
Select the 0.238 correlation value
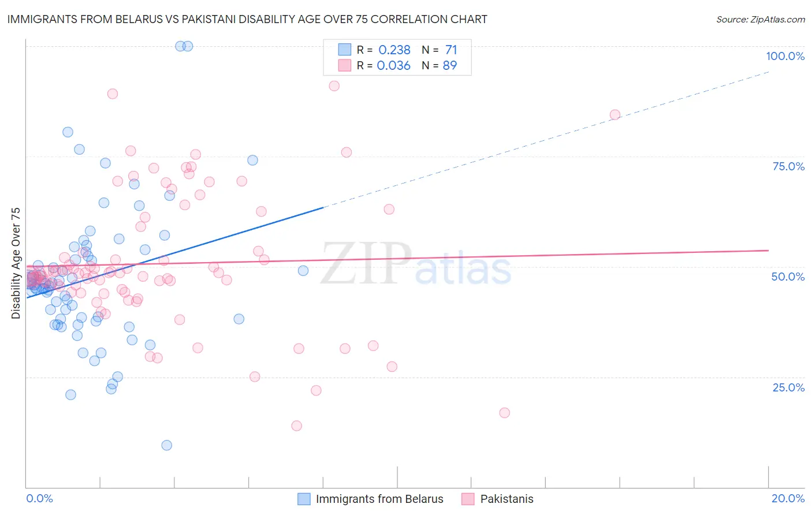(394, 50)
